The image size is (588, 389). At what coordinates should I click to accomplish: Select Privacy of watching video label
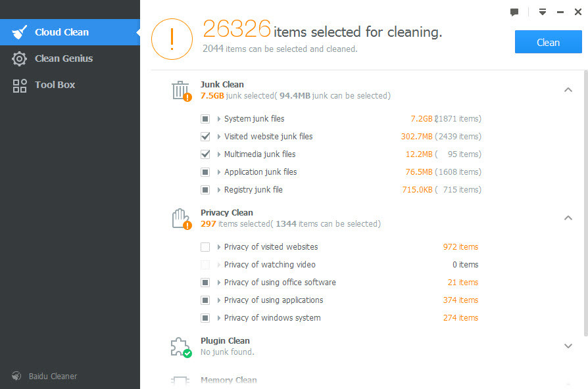pos(270,265)
